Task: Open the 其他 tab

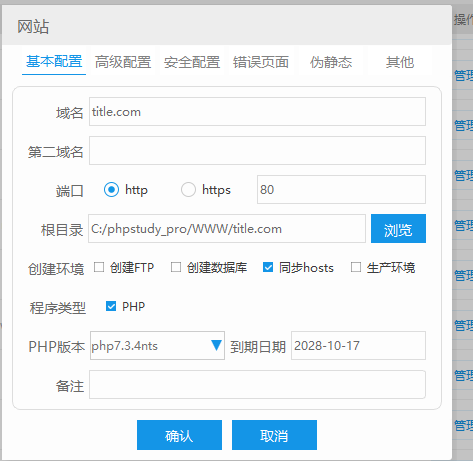Action: pos(400,62)
